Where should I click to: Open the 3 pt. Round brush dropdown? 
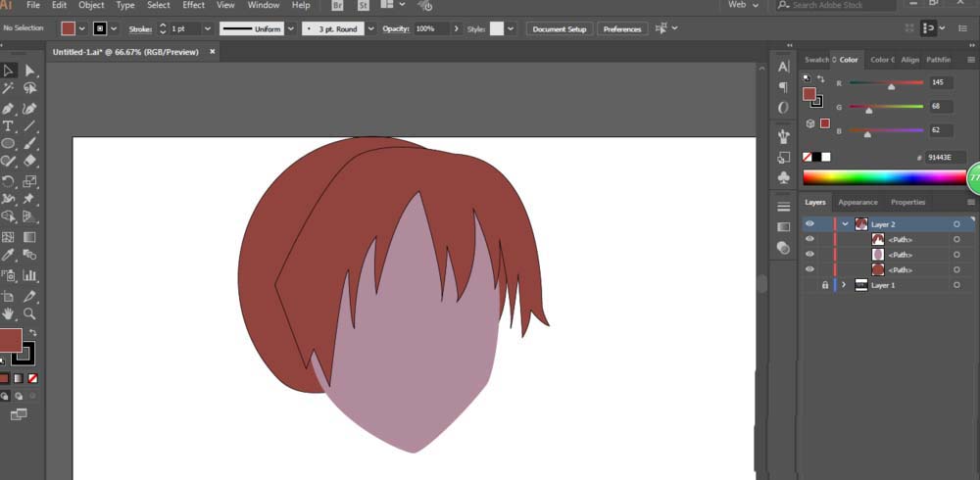(x=371, y=28)
